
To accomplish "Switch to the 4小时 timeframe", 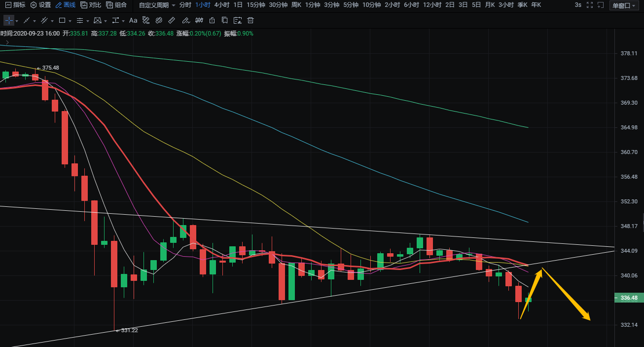I will pos(222,5).
